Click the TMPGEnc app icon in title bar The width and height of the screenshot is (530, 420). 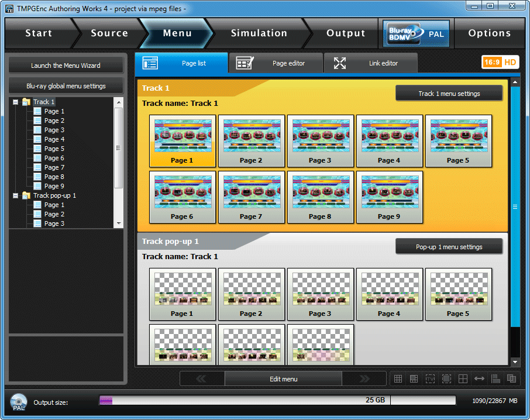click(x=9, y=8)
